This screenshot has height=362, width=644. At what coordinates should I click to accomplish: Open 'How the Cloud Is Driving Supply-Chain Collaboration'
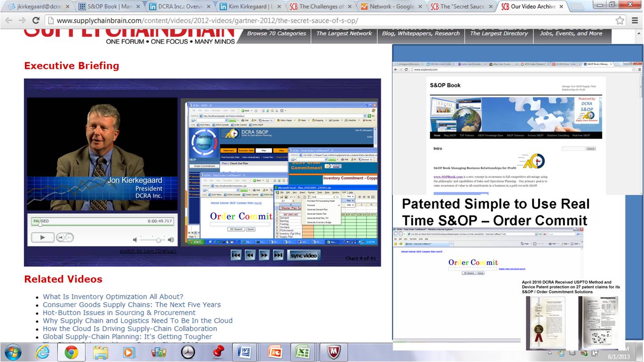(x=130, y=329)
